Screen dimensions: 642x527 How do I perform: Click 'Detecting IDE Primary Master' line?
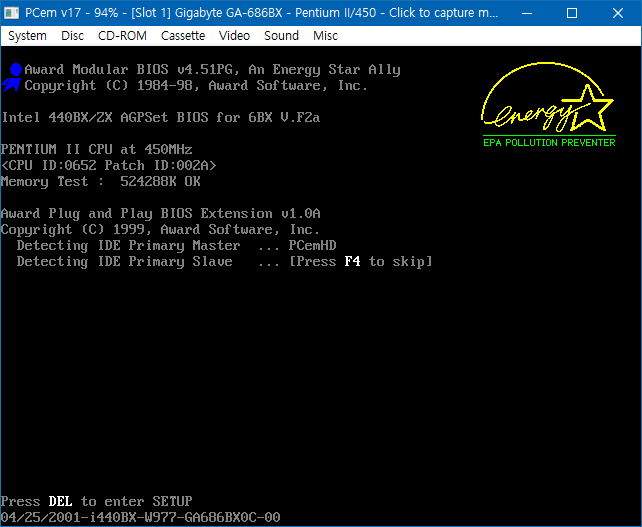pyautogui.click(x=176, y=245)
